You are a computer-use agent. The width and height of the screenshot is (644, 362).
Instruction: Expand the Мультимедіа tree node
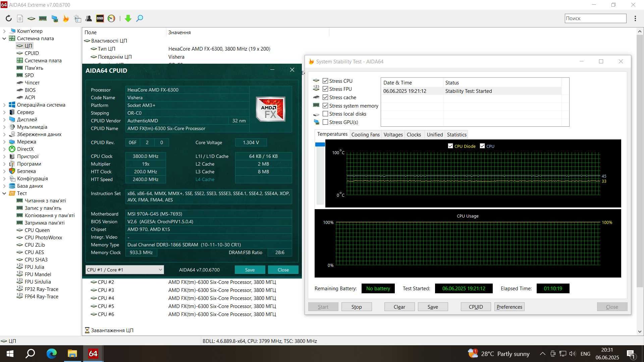(x=4, y=127)
